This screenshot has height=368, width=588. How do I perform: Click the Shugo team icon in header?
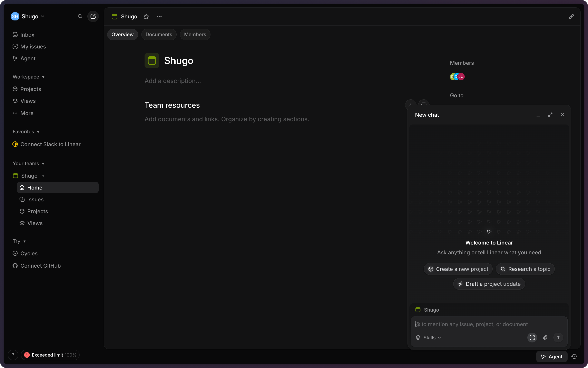[x=115, y=17]
